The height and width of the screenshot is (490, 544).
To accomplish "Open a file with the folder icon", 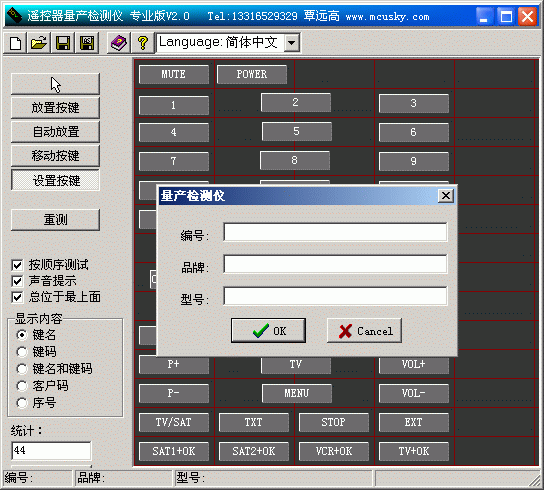I will (x=39, y=43).
